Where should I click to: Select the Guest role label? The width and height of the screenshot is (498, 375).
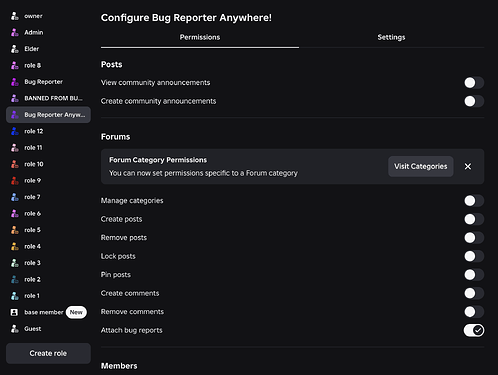coord(33,329)
